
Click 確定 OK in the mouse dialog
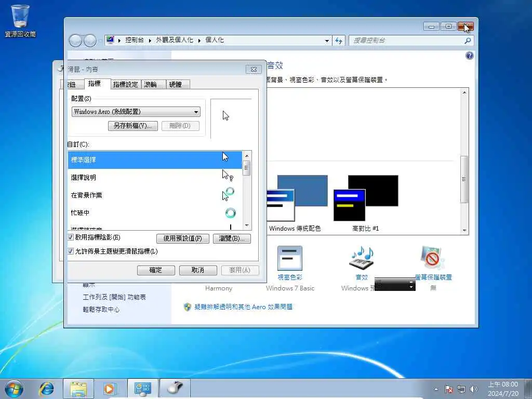156,270
